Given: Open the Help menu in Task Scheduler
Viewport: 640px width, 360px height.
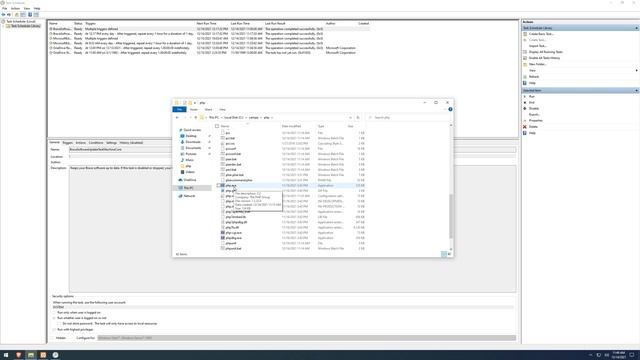Looking at the screenshot, I should (37, 8).
